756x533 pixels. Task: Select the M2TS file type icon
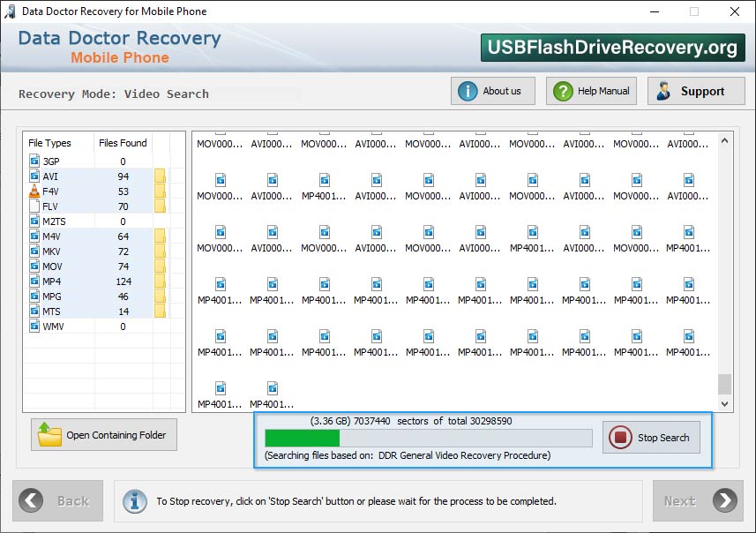(34, 221)
